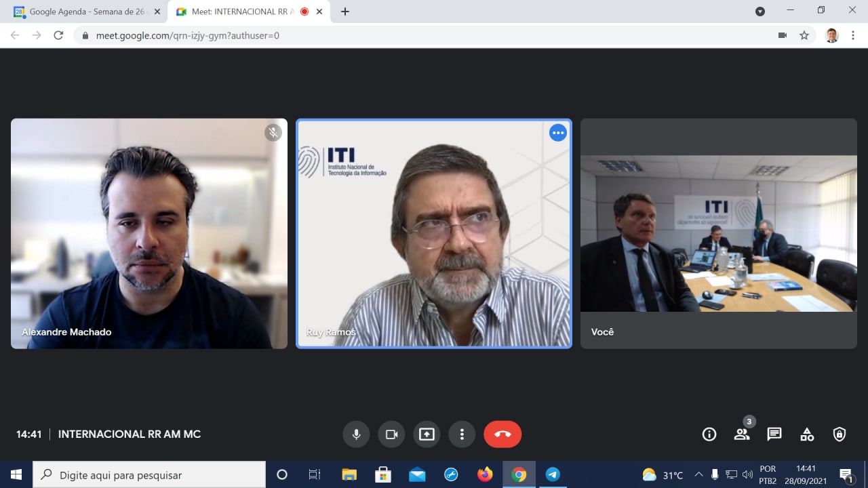Open the chat panel
Image resolution: width=868 pixels, height=488 pixels.
tap(774, 434)
